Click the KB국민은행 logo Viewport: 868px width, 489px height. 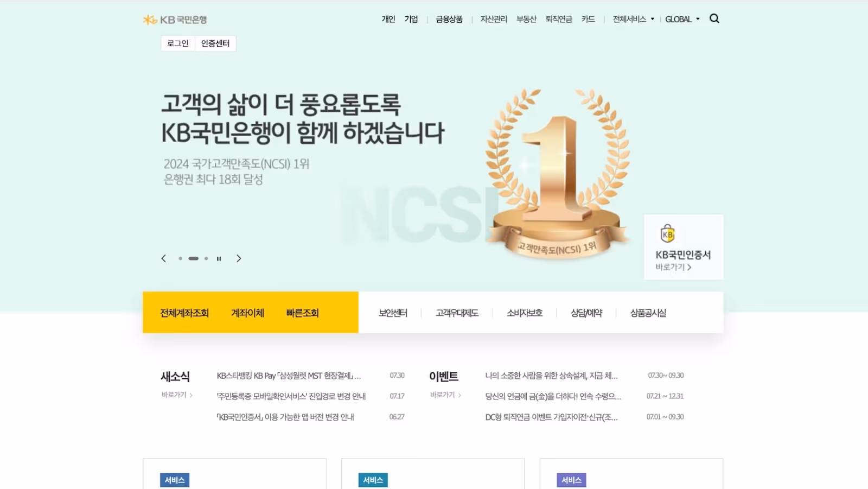(175, 20)
